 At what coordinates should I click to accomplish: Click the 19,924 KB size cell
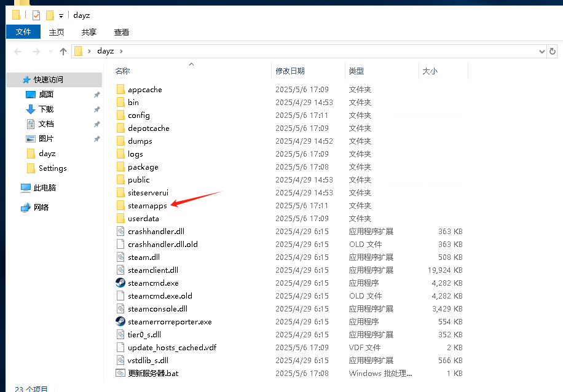[x=445, y=270]
